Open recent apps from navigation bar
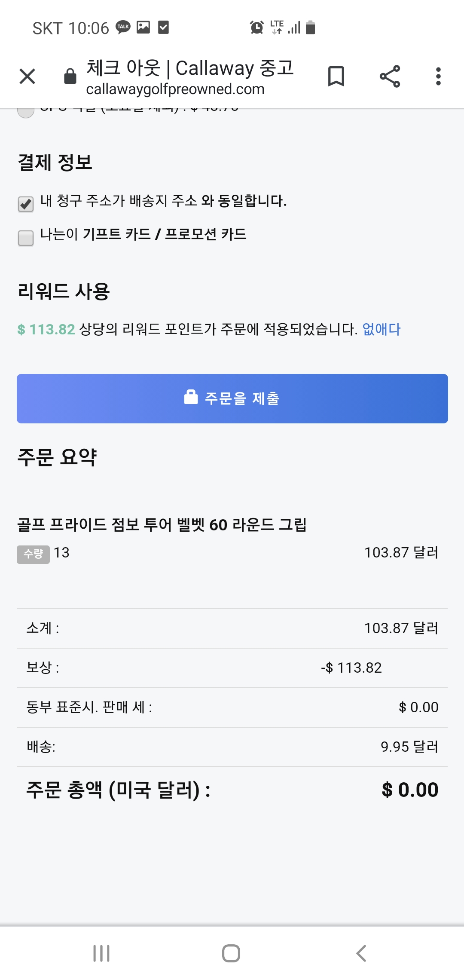The height and width of the screenshot is (980, 464). 101,953
